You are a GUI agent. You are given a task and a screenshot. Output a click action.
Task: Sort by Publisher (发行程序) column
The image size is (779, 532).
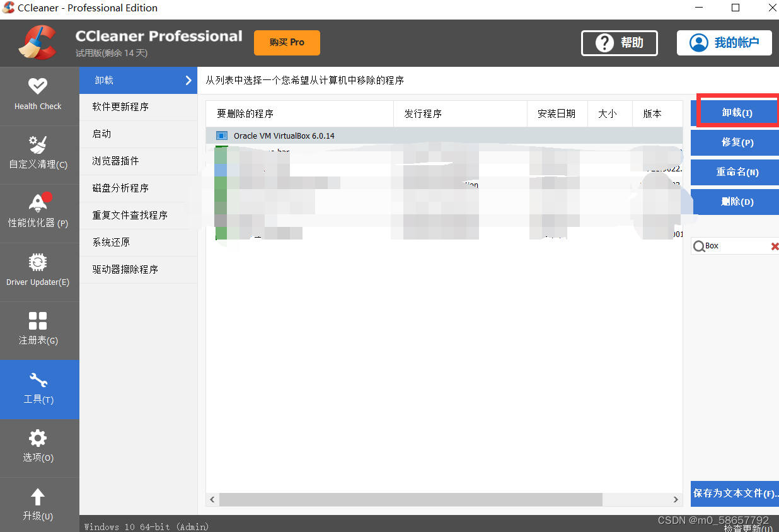coord(460,114)
